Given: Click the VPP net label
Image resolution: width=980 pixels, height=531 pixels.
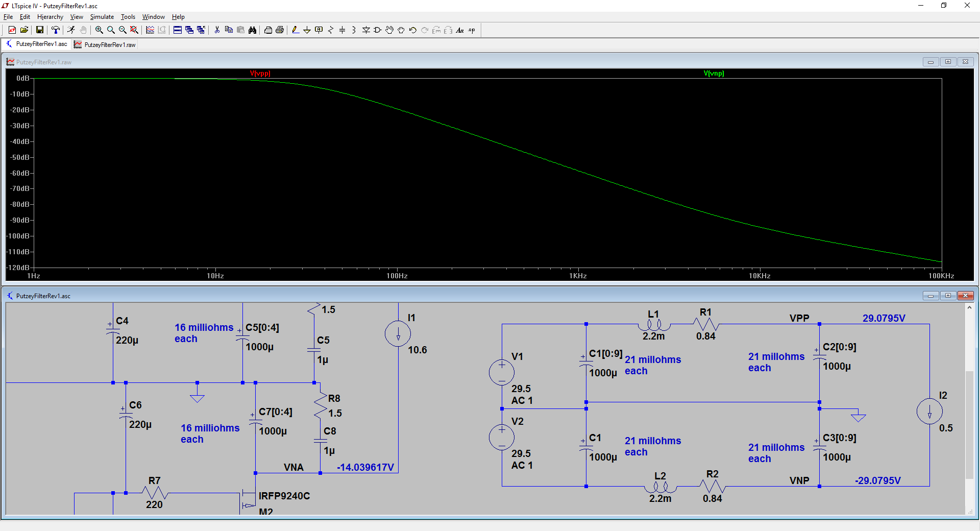Looking at the screenshot, I should 799,318.
